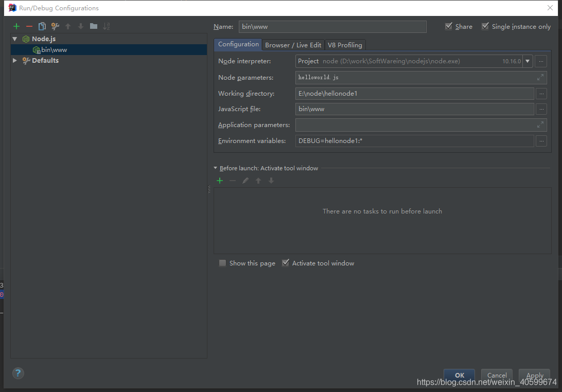The width and height of the screenshot is (562, 392).
Task: Sort configurations alphabetically
Action: click(x=107, y=26)
